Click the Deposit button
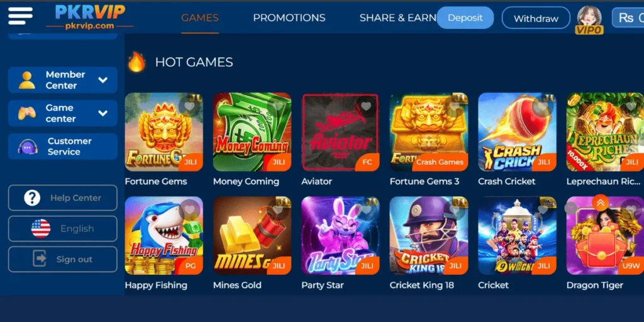 (465, 18)
